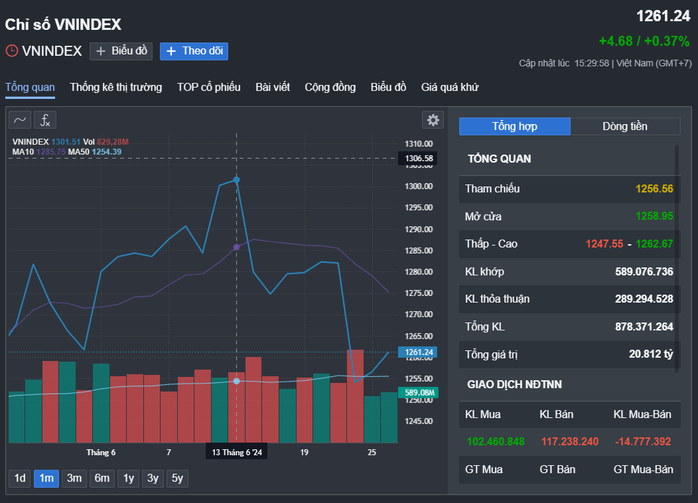
Task: Switch to Tổng quan tab
Action: (30, 87)
